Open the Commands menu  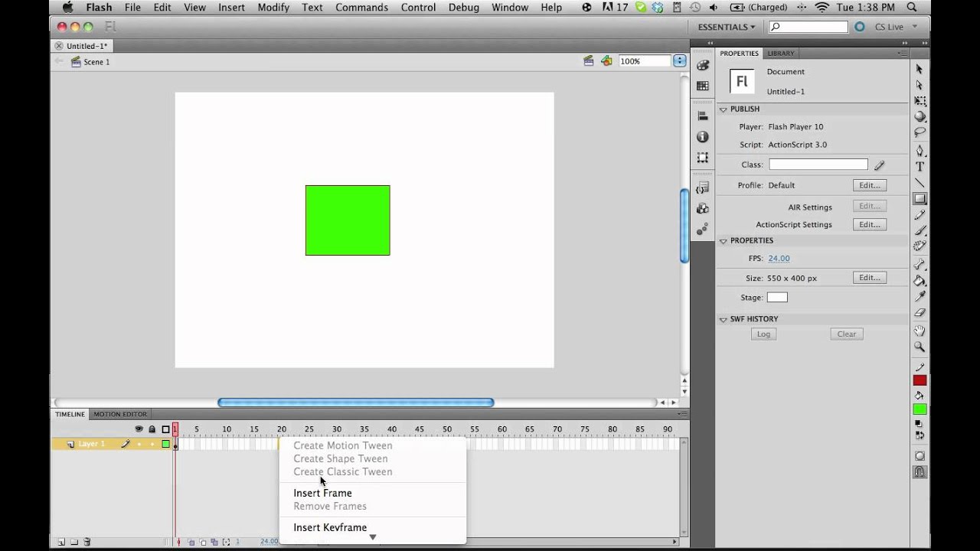tap(361, 8)
